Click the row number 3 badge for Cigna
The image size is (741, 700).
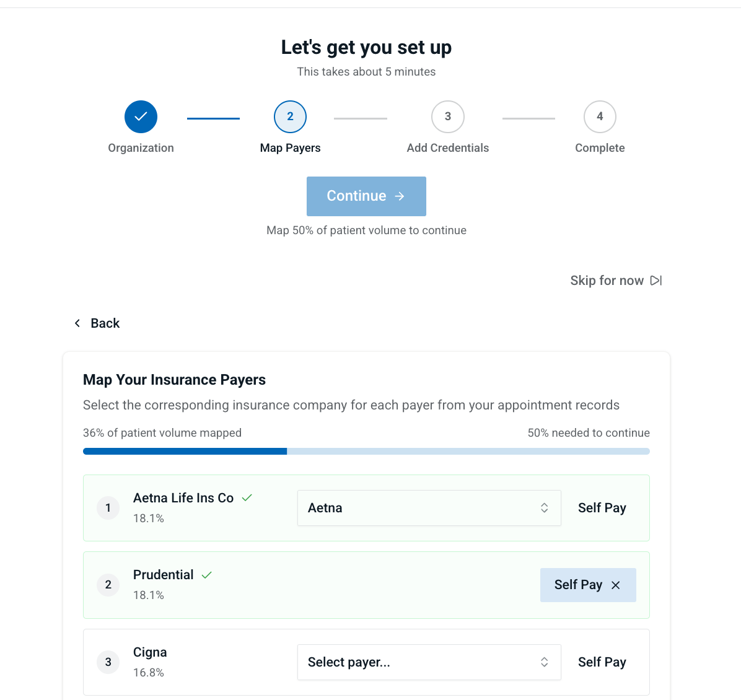[x=108, y=662]
